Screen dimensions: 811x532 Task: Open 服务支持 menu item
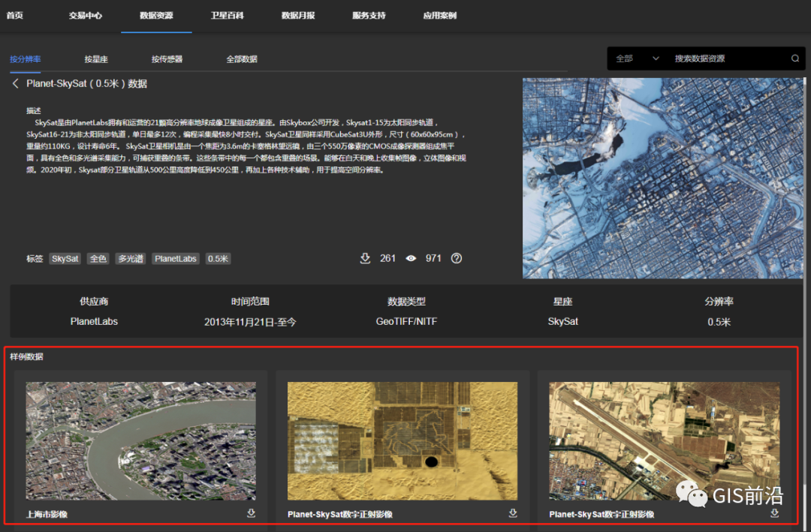click(369, 16)
